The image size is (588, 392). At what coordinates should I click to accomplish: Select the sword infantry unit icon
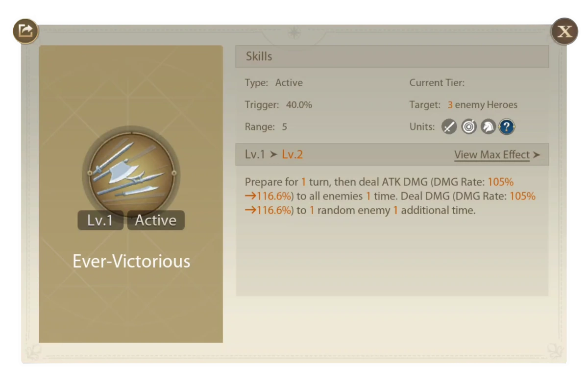[x=449, y=127]
